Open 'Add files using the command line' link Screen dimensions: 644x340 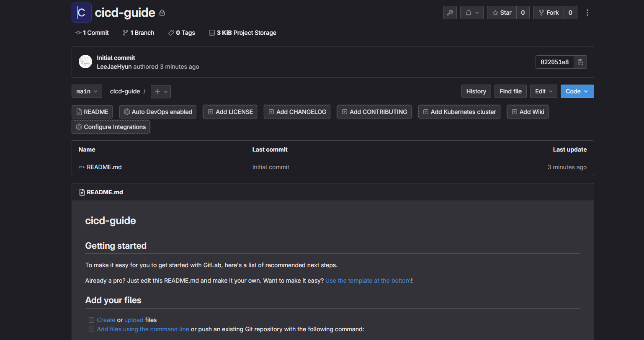point(143,329)
